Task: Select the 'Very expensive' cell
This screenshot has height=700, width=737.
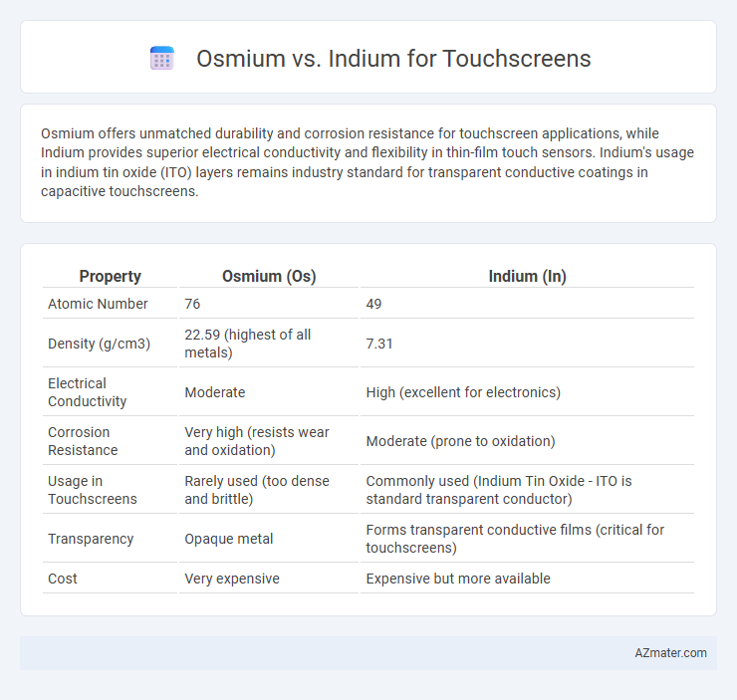Action: coord(232,579)
